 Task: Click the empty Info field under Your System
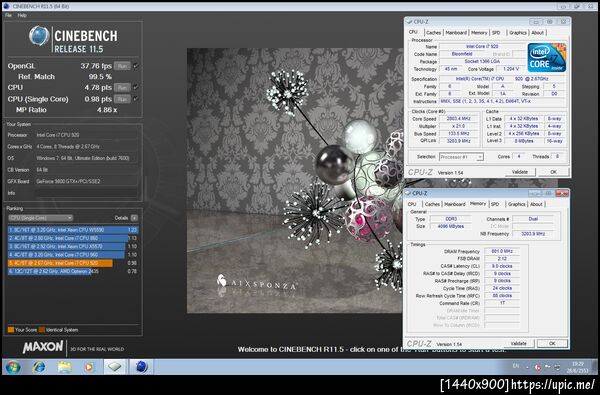tap(86, 193)
